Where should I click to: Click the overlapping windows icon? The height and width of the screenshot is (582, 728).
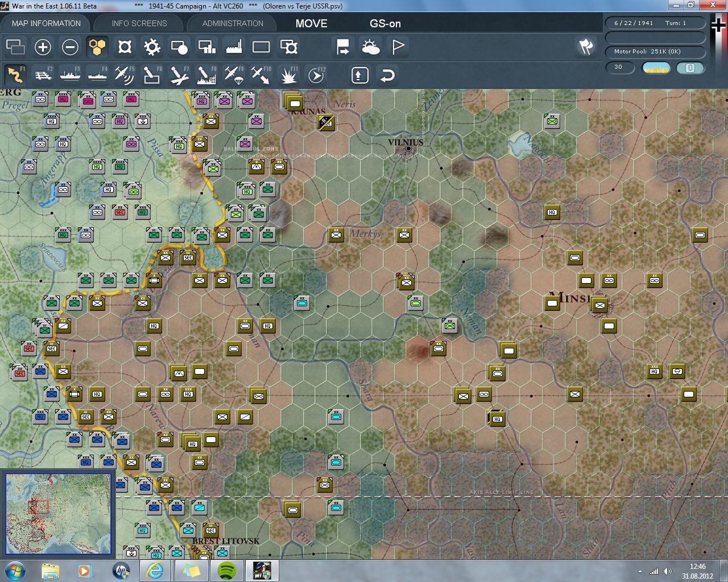(15, 47)
